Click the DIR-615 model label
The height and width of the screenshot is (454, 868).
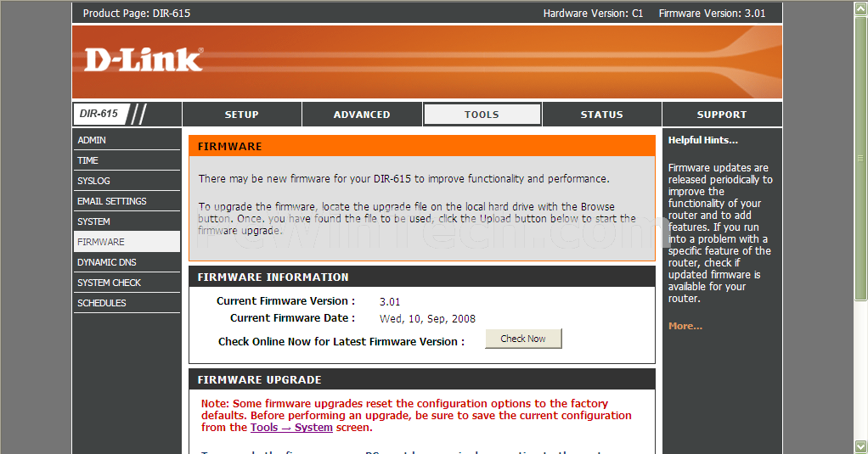99,114
